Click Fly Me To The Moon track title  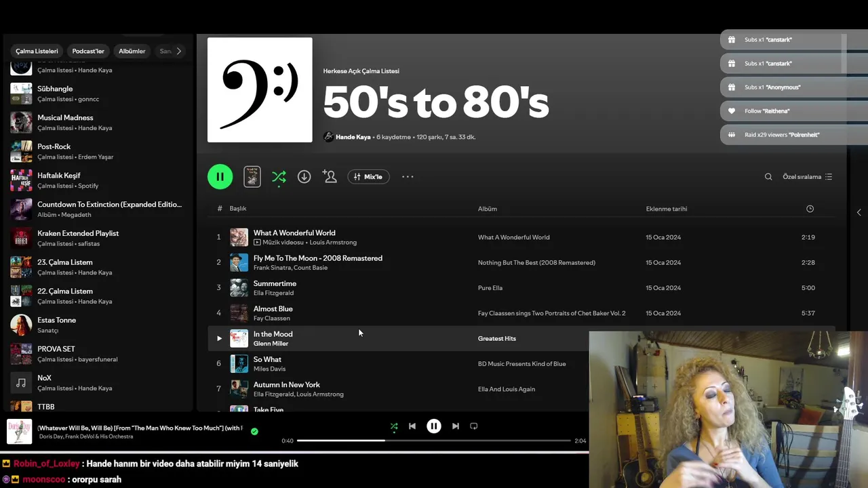tap(318, 258)
